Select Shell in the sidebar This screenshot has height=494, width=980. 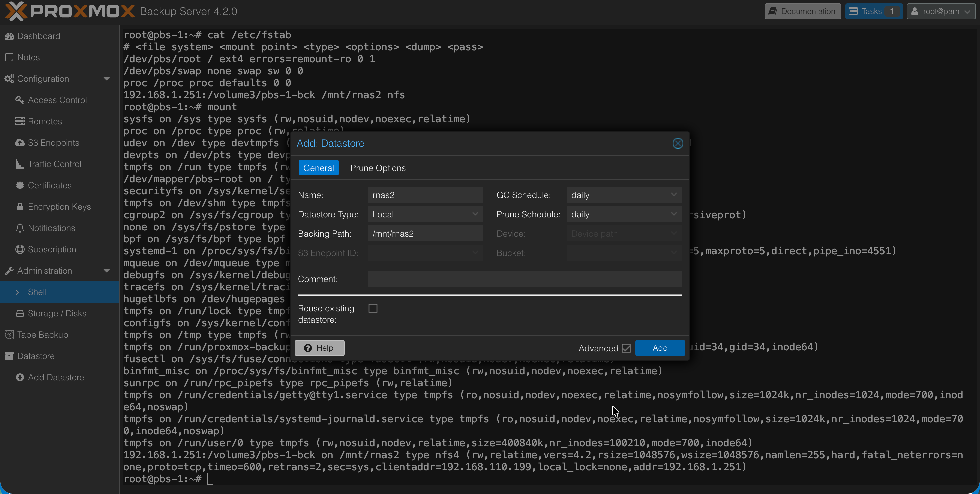pos(60,292)
